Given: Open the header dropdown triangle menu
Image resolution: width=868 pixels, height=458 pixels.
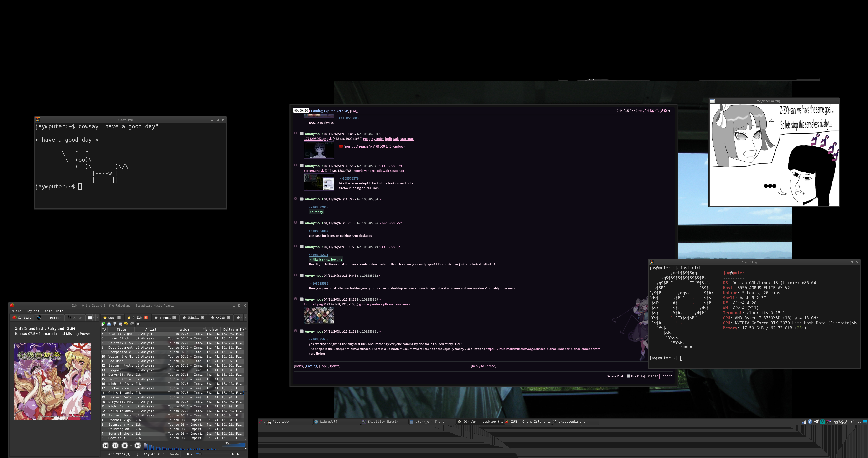Looking at the screenshot, I should [670, 111].
